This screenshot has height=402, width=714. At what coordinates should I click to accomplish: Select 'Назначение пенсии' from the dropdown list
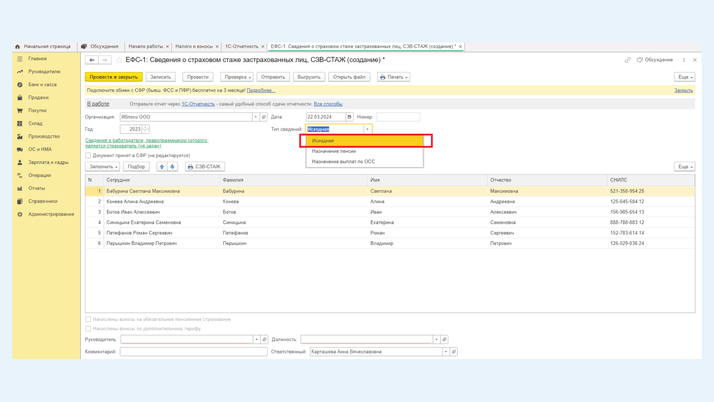click(334, 151)
